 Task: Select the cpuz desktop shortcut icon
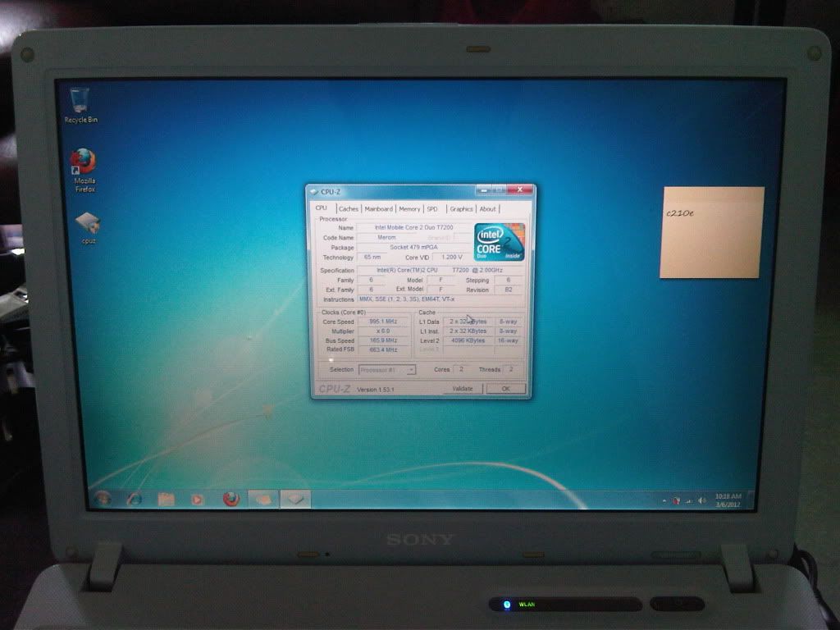coord(88,228)
